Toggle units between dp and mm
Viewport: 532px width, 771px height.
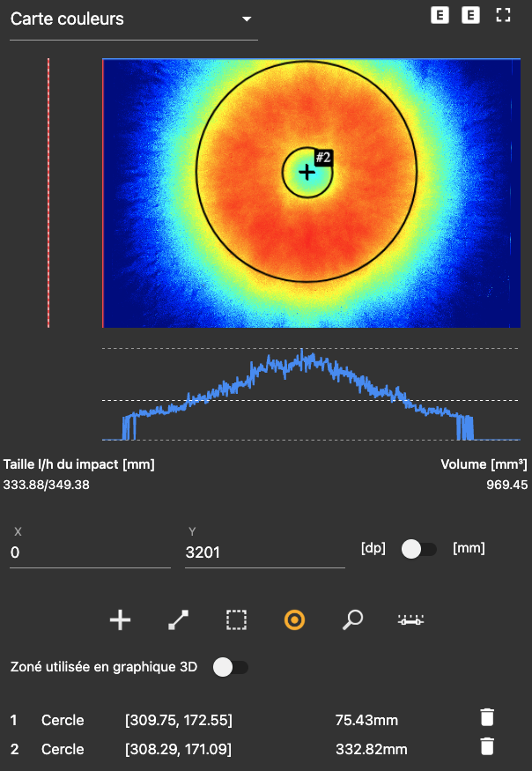tap(418, 549)
